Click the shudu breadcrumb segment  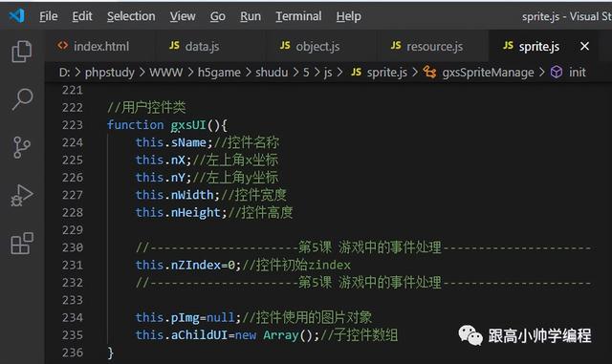click(x=272, y=73)
